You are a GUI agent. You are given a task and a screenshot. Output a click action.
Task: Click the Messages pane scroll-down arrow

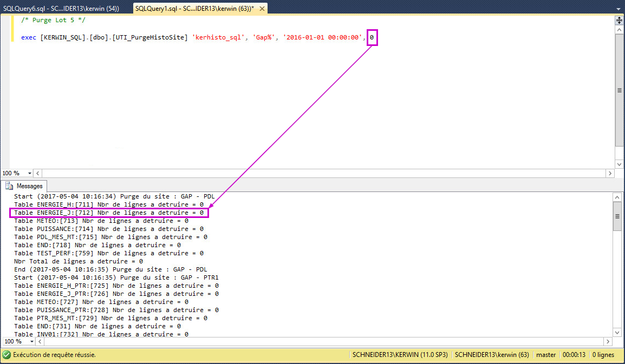[618, 332]
